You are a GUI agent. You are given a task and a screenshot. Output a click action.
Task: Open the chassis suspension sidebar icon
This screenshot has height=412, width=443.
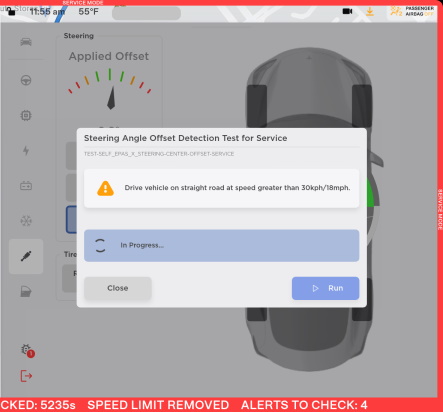coord(26,256)
